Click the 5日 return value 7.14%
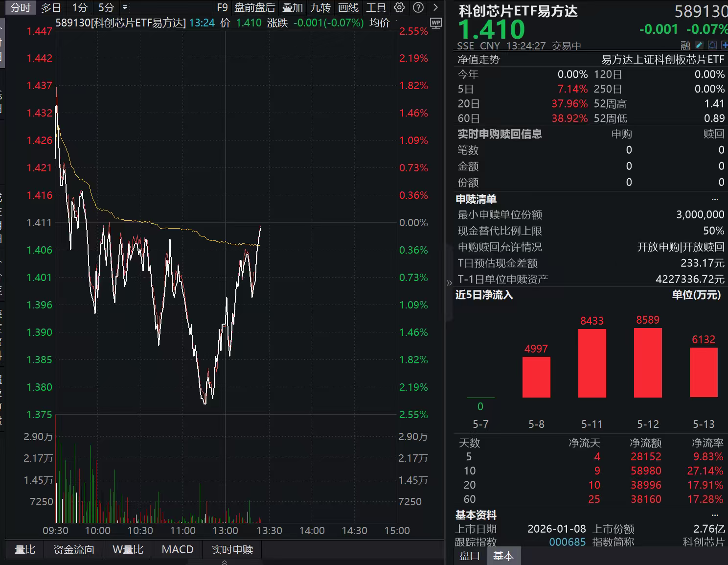Viewport: 728px width, 565px height. (x=572, y=89)
